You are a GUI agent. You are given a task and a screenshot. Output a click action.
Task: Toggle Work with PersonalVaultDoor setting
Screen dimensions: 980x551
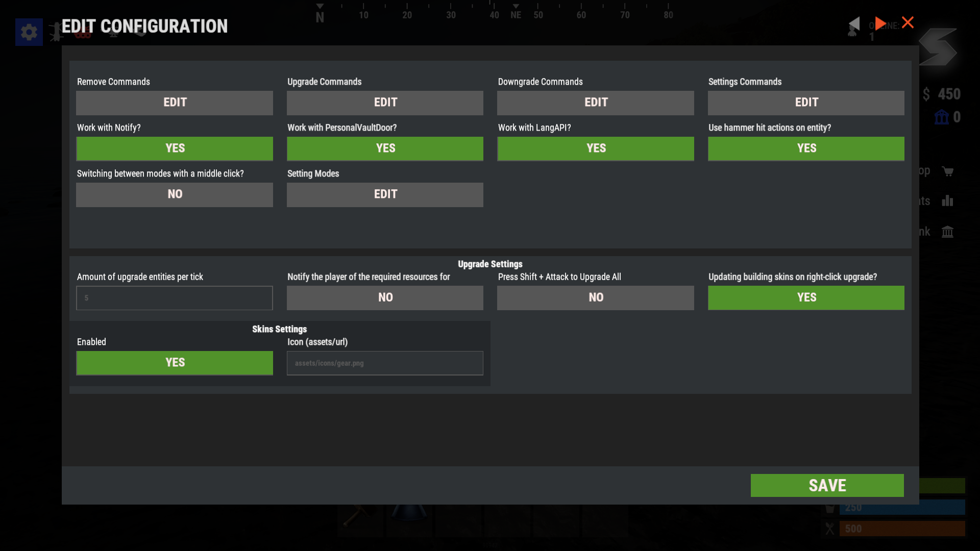[x=385, y=148]
